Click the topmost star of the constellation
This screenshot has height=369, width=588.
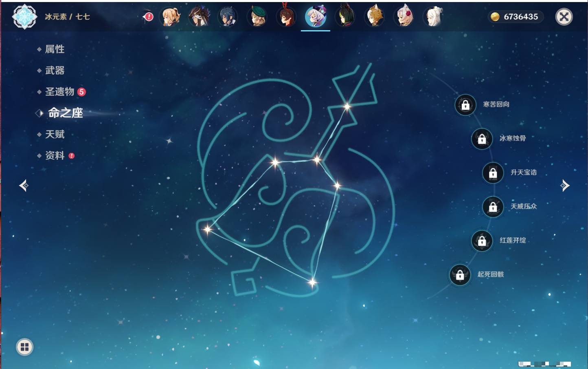347,107
